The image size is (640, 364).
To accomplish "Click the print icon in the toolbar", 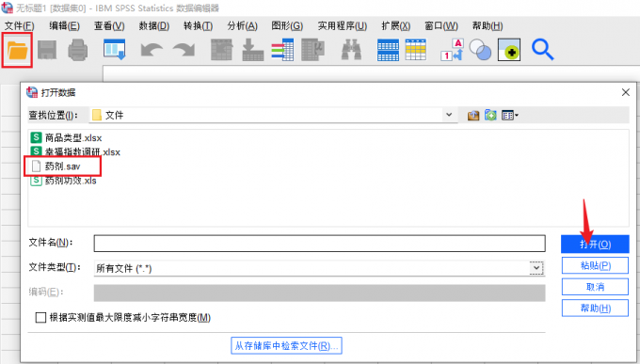I will pos(77,50).
